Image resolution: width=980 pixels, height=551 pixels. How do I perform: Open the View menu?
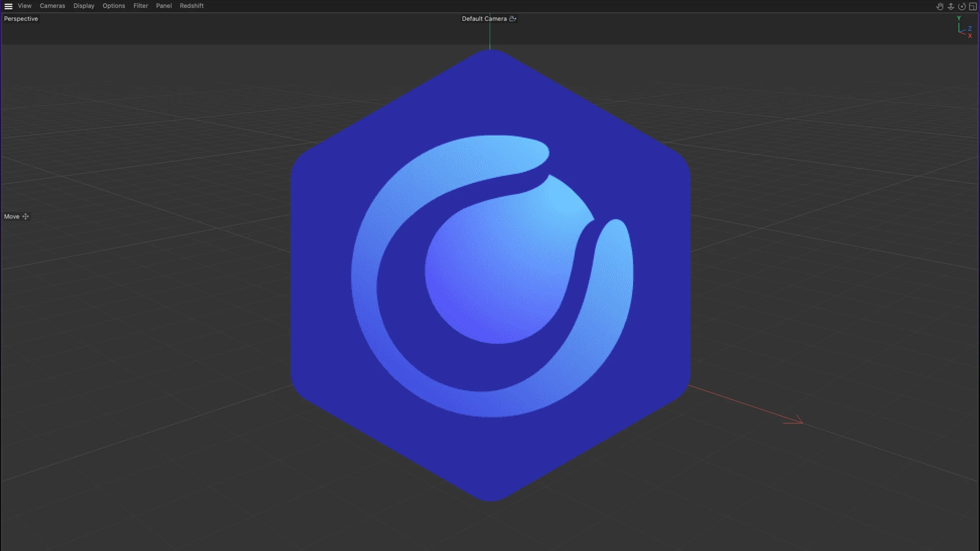click(24, 6)
